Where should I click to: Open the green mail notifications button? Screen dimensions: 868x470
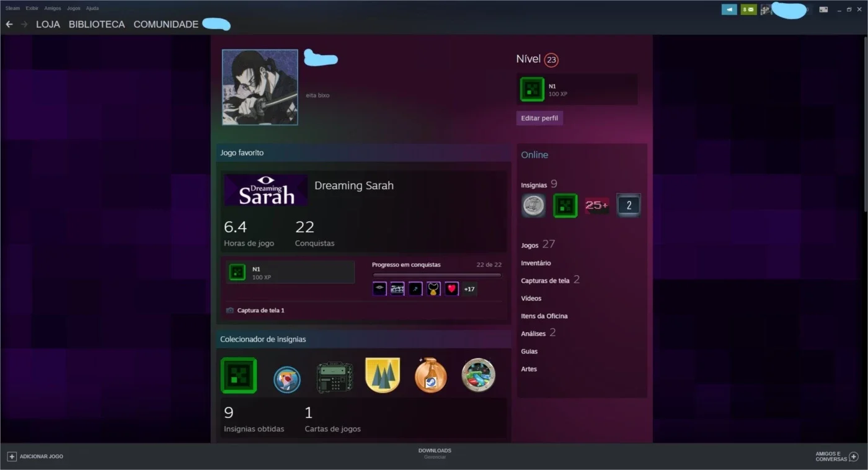click(748, 10)
